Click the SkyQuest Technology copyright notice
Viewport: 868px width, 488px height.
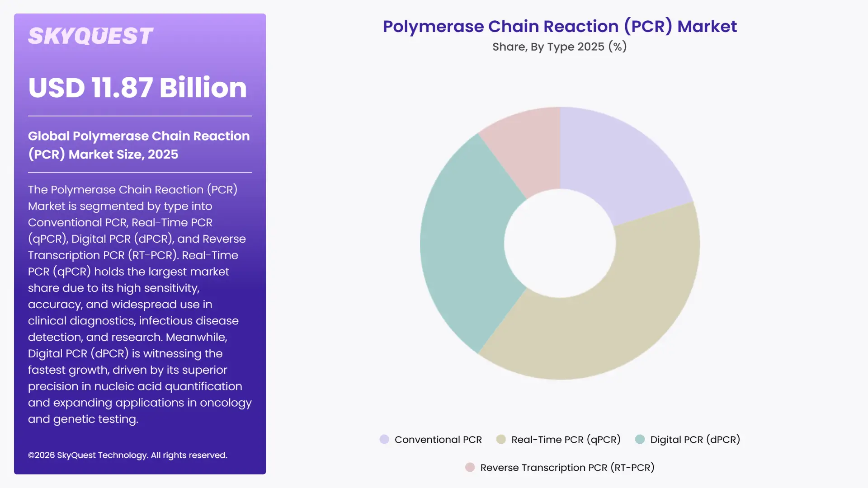pos(127,455)
